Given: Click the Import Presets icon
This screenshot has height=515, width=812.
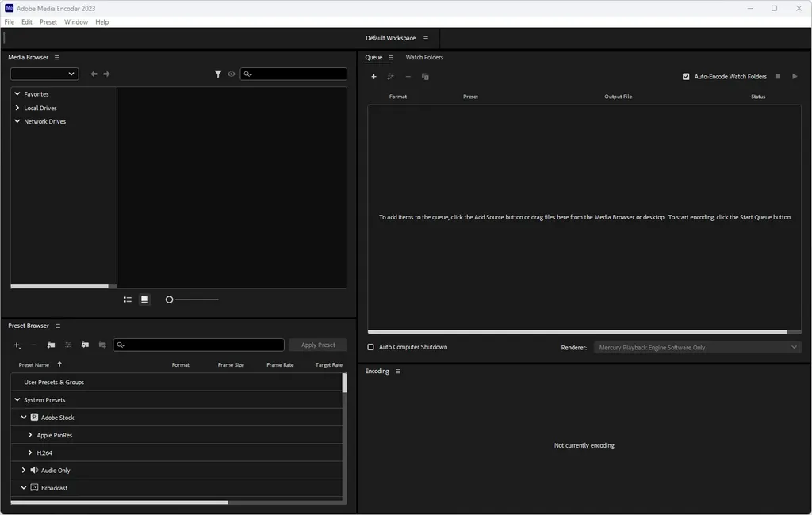Looking at the screenshot, I should 86,345.
